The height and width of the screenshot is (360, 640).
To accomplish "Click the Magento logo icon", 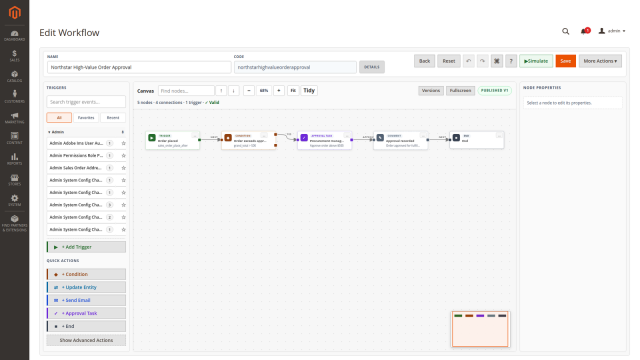I will (15, 13).
